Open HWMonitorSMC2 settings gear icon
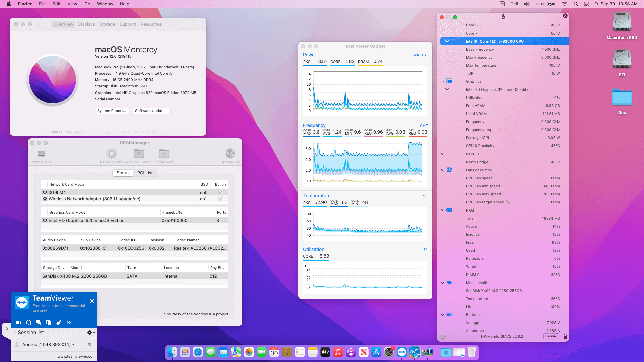The width and height of the screenshot is (644, 362). tap(443, 336)
